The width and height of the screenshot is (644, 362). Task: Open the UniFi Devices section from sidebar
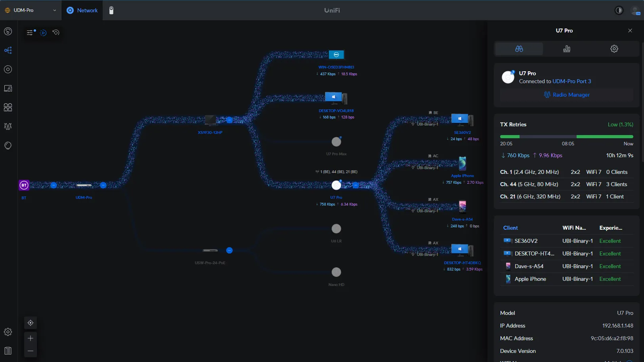[8, 69]
